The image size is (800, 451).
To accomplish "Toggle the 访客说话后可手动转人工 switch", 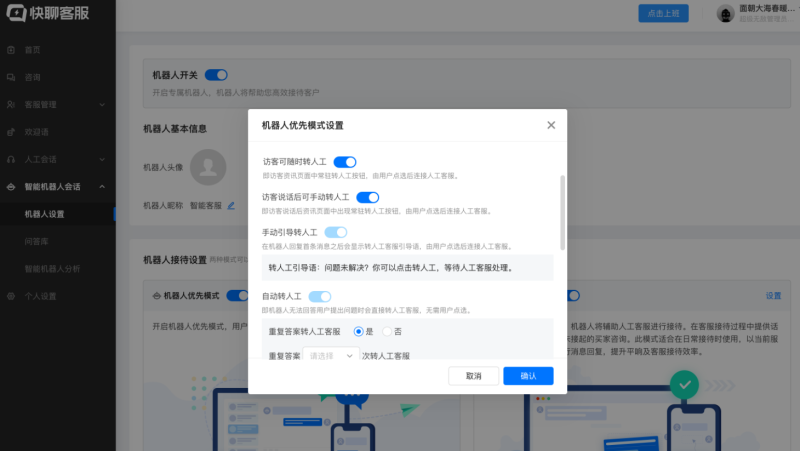I will (367, 197).
